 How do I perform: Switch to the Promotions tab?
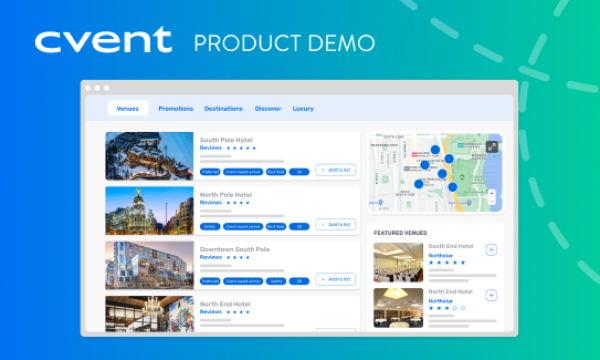pos(176,109)
